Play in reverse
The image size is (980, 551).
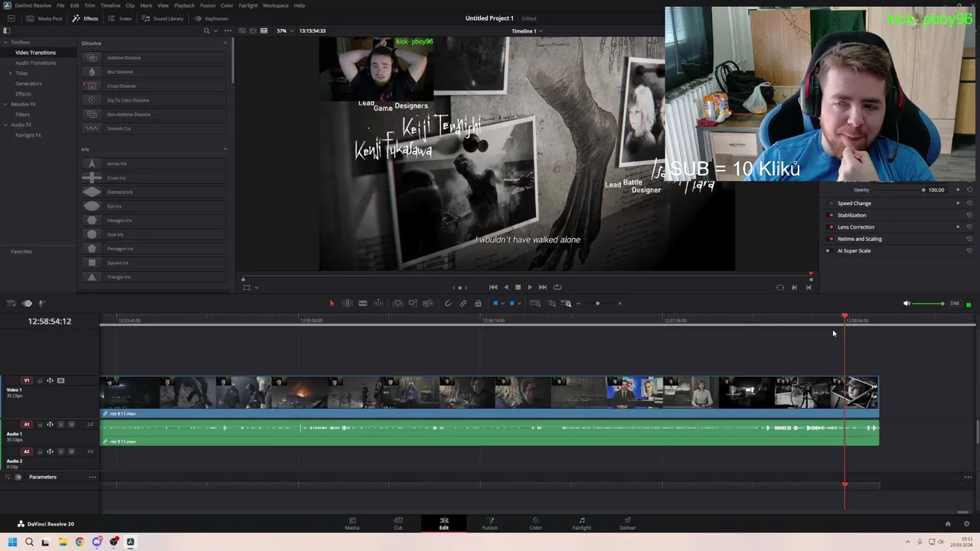(506, 288)
